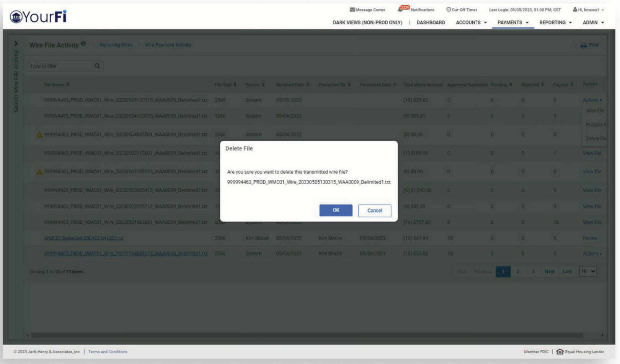Click the Equal Housing Lender icon
The image size is (620, 364).
click(560, 351)
